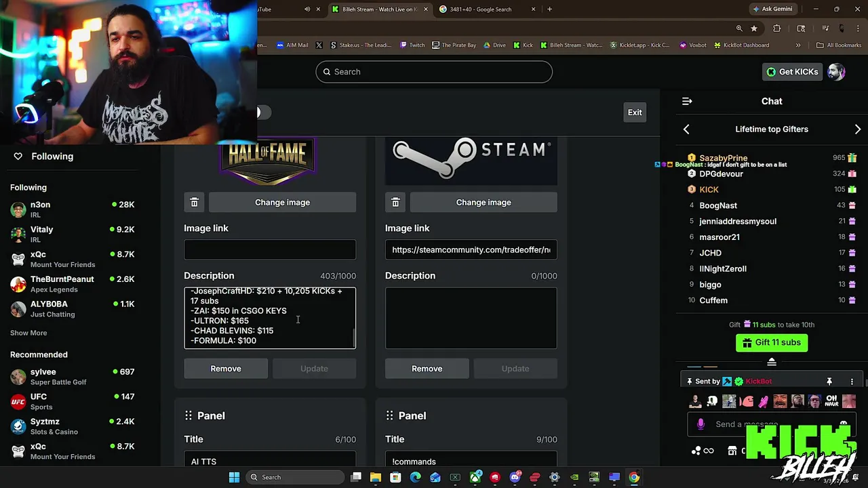Select the pink fish emote

[x=747, y=401]
